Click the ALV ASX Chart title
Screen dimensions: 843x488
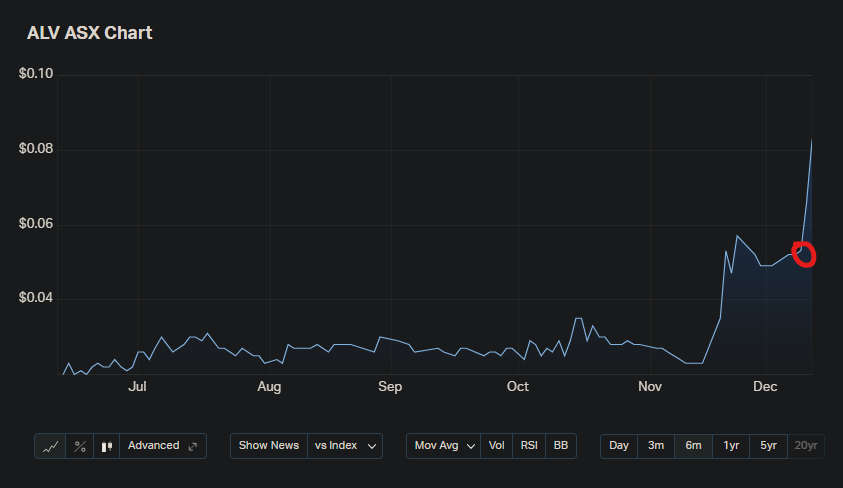pyautogui.click(x=90, y=33)
